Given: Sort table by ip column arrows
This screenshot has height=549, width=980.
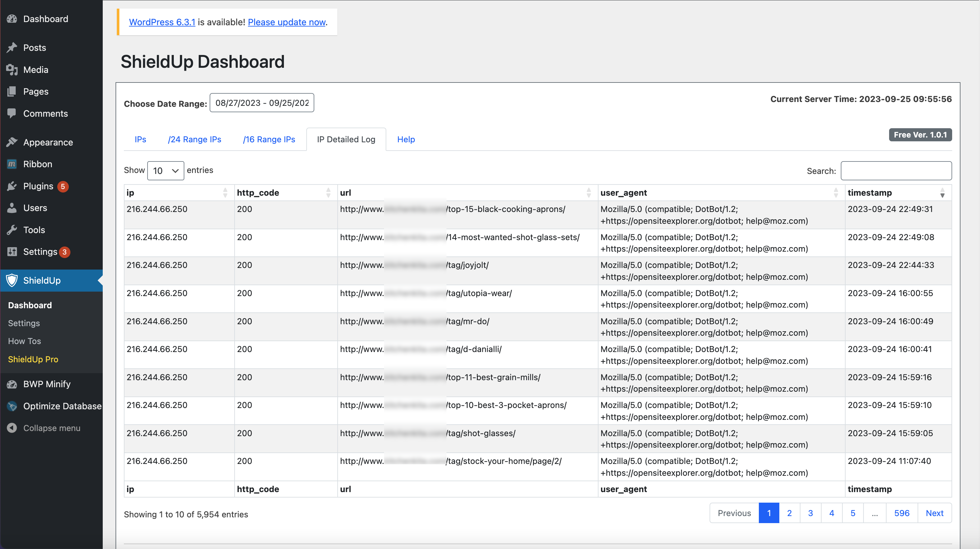Looking at the screenshot, I should (x=225, y=193).
